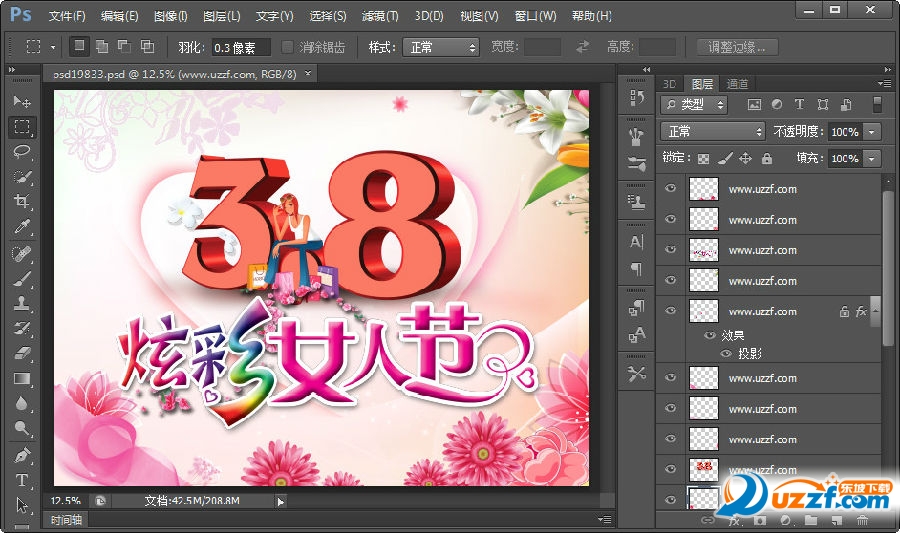Select the Crop tool
The image size is (900, 533).
[22, 202]
